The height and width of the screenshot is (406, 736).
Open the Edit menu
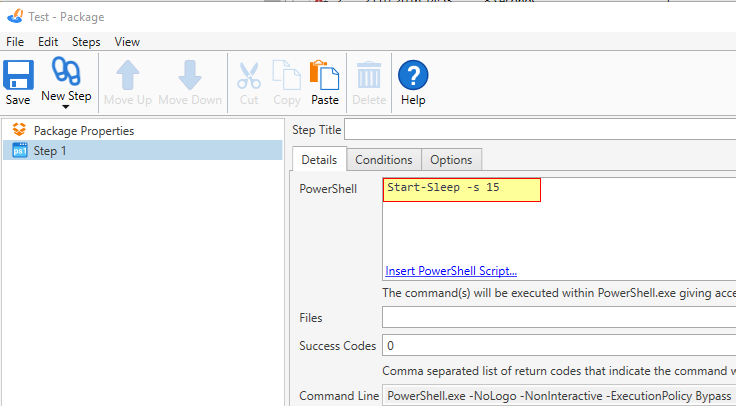point(48,42)
